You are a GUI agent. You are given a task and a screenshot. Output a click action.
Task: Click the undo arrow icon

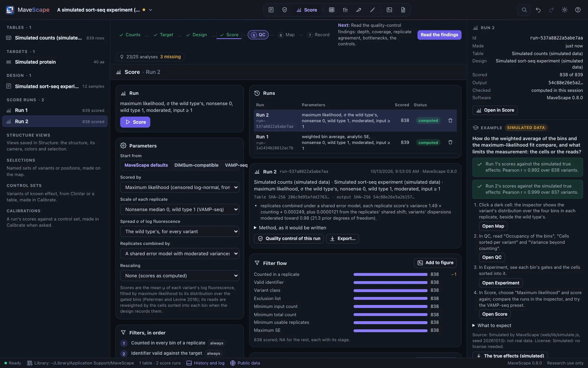538,10
